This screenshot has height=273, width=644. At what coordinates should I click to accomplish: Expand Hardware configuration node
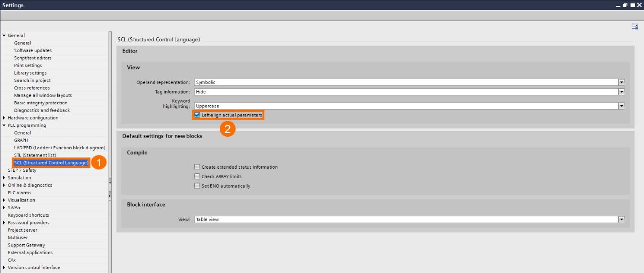(4, 118)
